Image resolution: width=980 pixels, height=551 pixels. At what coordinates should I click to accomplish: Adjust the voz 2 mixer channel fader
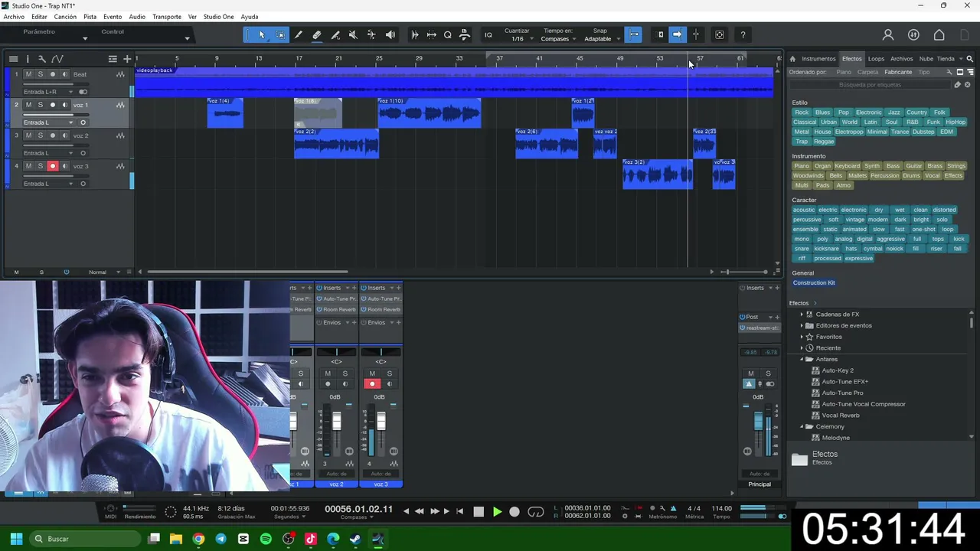336,421
